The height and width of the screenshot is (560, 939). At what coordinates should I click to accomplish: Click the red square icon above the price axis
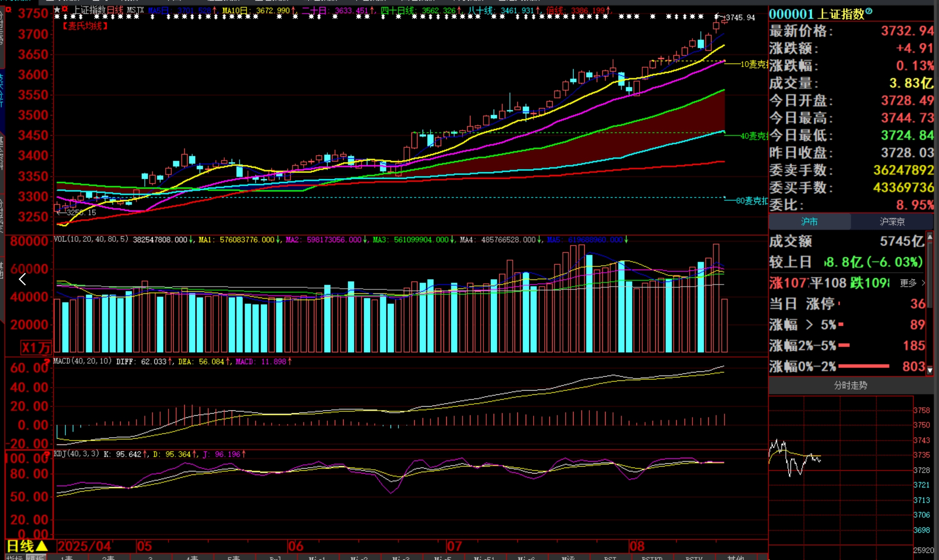tap(8, 9)
